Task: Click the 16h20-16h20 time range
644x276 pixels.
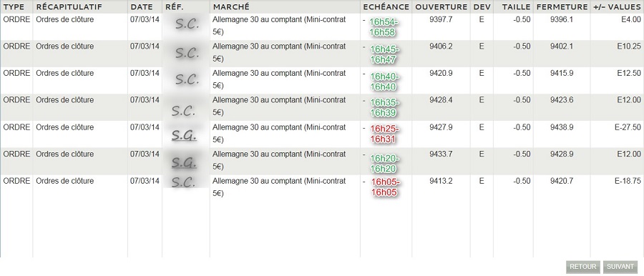Action: (384, 164)
